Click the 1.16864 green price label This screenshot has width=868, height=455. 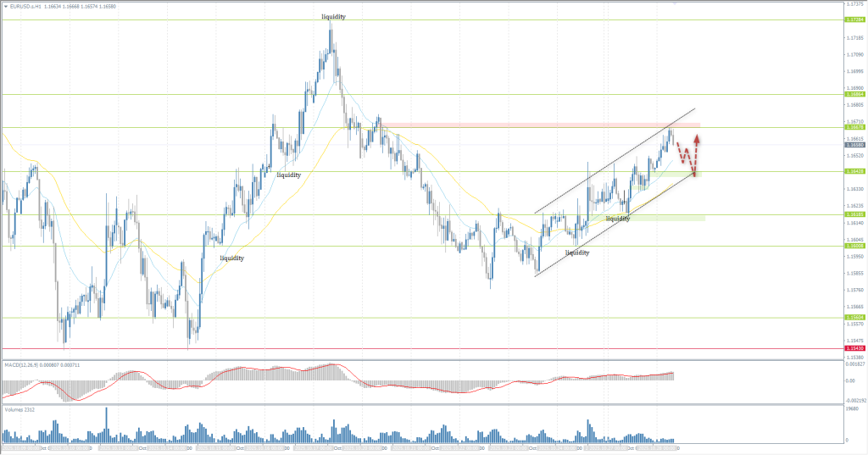point(854,95)
